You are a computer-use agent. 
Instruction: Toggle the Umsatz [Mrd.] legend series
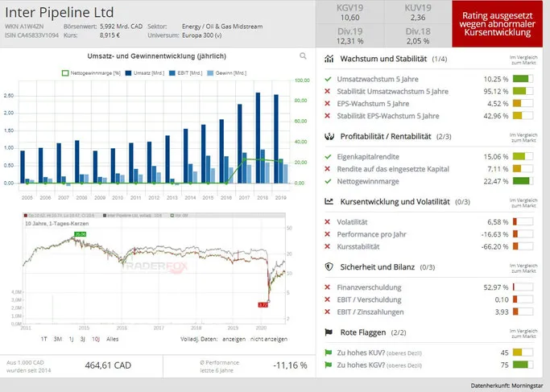[144, 73]
